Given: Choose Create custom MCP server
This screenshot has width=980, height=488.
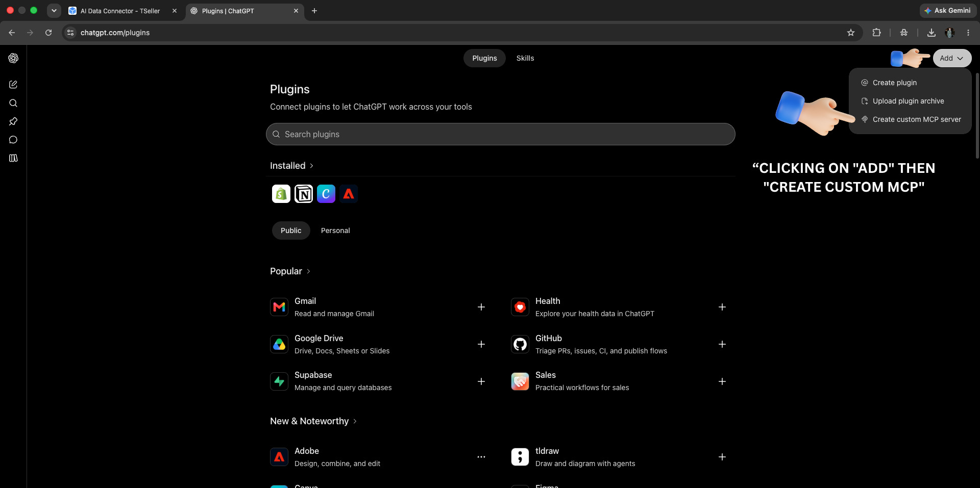Looking at the screenshot, I should click(x=910, y=119).
